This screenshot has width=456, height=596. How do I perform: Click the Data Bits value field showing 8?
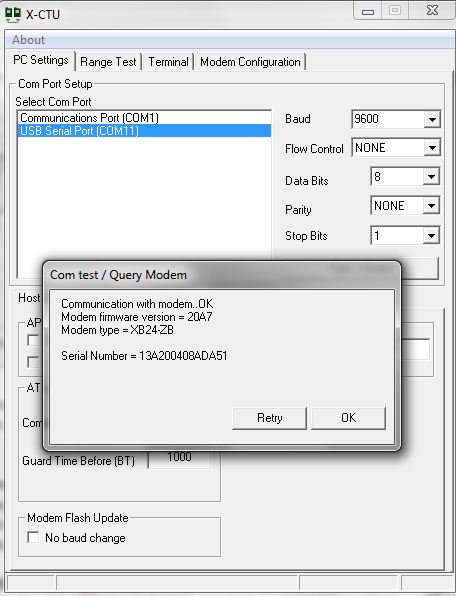397,177
